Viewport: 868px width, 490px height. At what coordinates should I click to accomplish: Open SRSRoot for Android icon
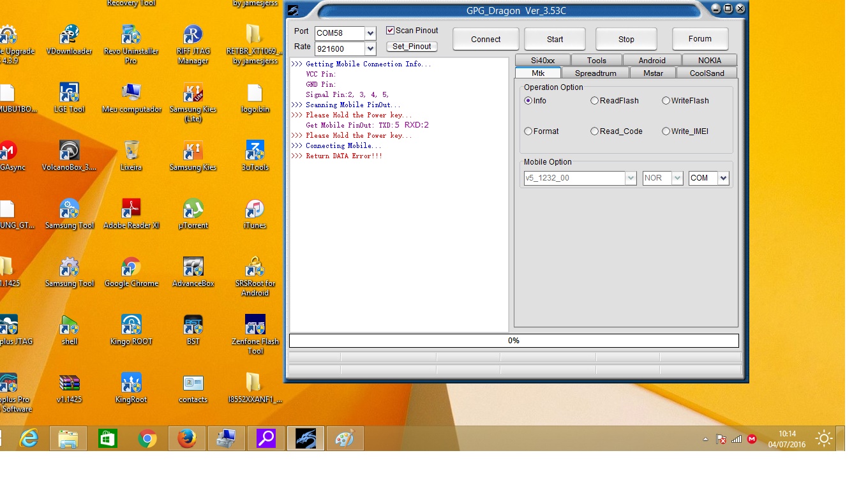255,276
